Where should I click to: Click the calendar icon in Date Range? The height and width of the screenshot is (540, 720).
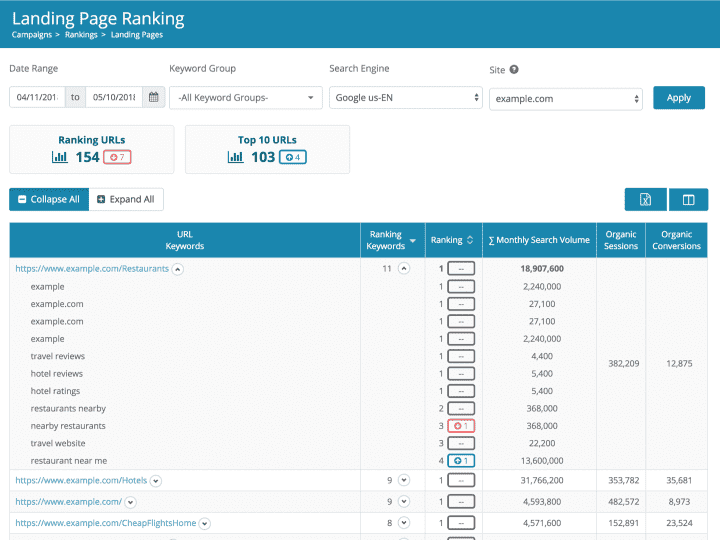pyautogui.click(x=153, y=97)
